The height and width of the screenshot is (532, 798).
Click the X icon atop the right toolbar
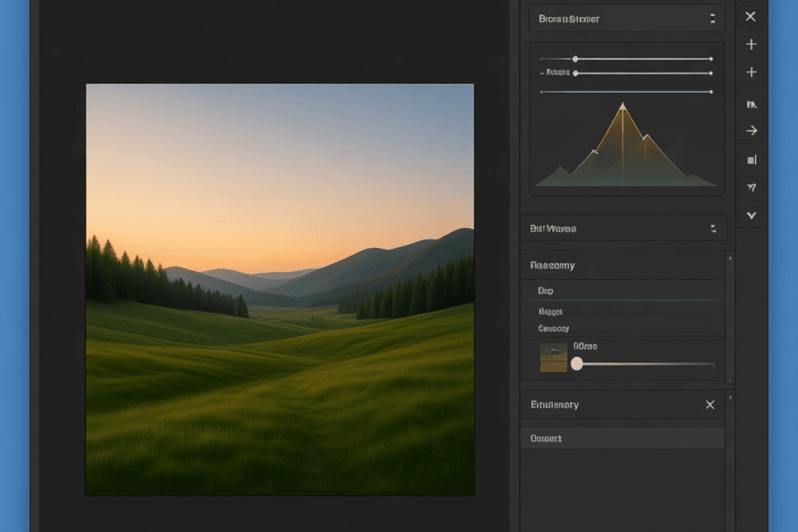[x=751, y=16]
